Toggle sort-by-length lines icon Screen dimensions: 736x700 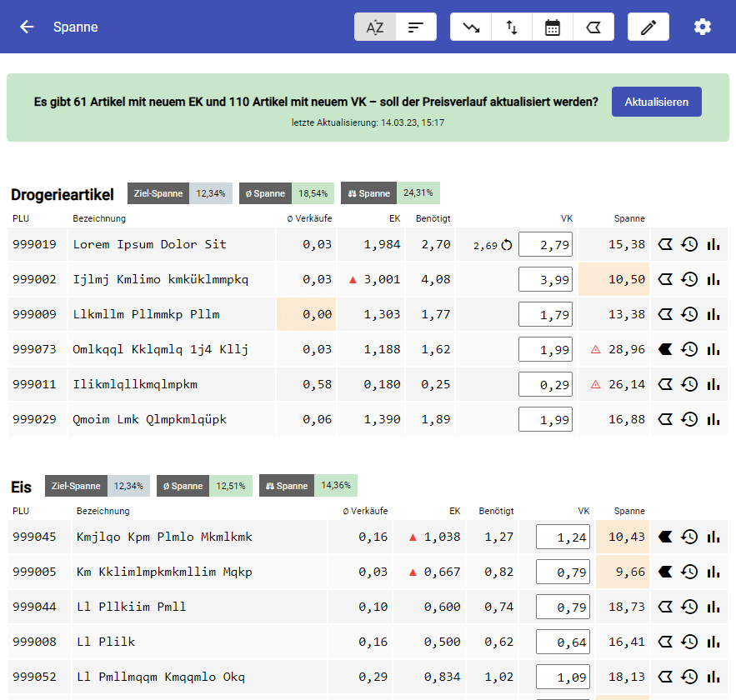416,27
